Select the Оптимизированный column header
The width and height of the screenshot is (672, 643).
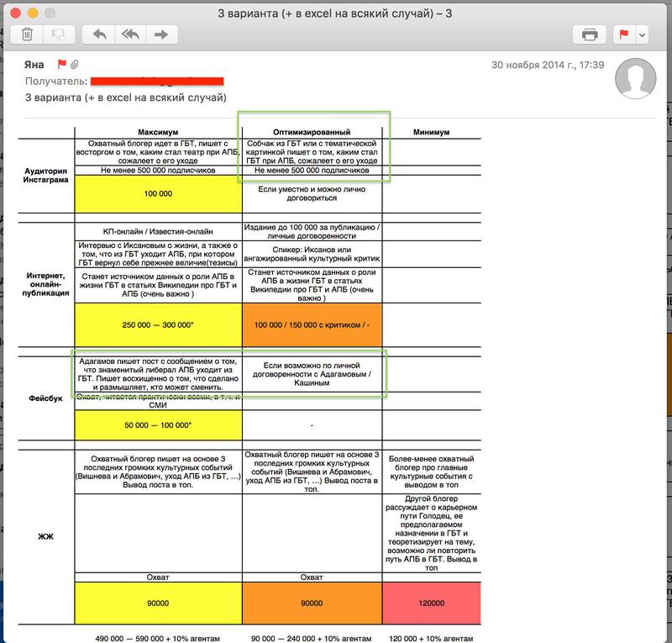tap(312, 132)
